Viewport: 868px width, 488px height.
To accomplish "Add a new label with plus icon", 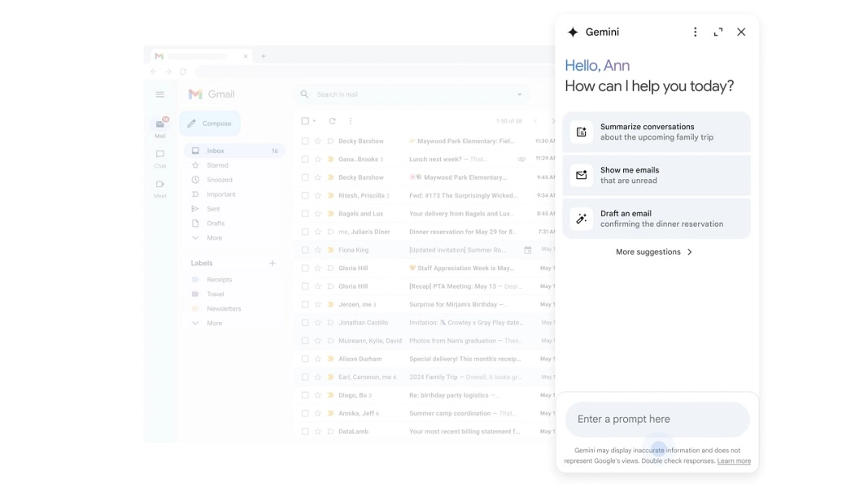I will coord(273,264).
